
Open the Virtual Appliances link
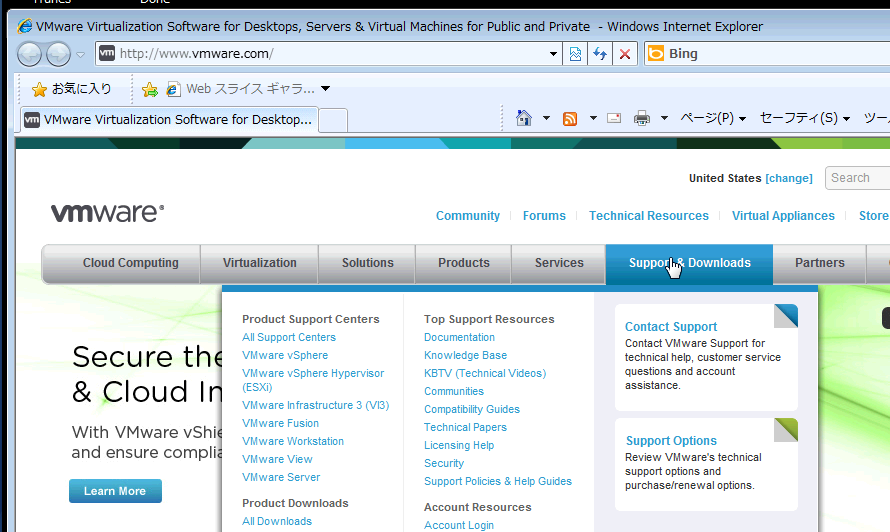tap(783, 216)
